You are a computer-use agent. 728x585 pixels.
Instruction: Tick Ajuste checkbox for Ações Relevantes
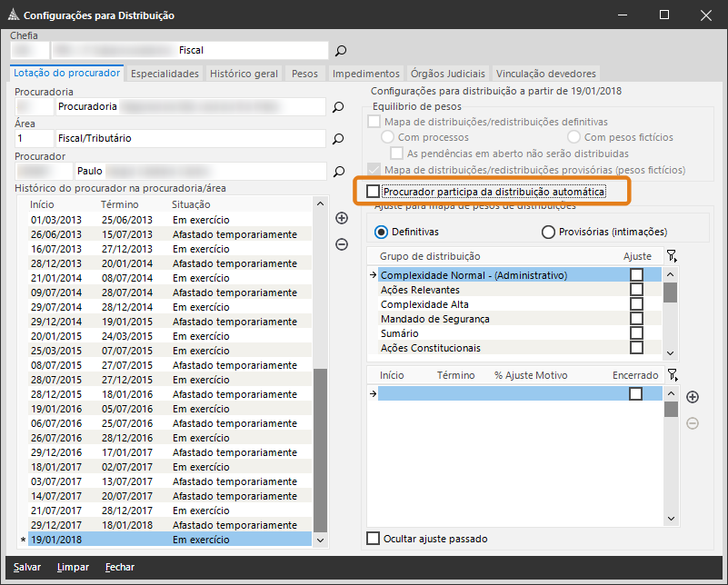pyautogui.click(x=636, y=290)
